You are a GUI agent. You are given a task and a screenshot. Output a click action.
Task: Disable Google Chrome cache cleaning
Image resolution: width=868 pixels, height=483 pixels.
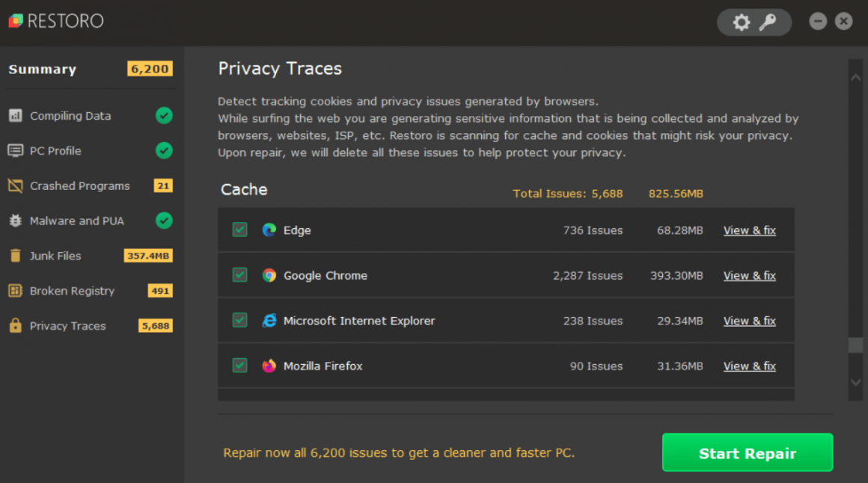click(x=239, y=275)
